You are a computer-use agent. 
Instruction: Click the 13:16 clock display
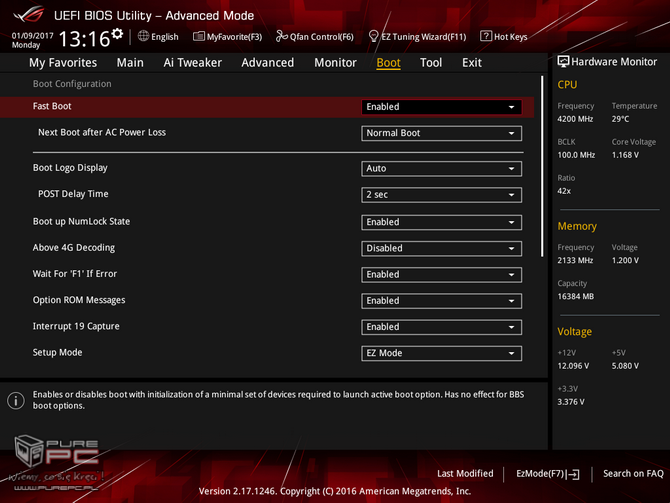point(84,39)
